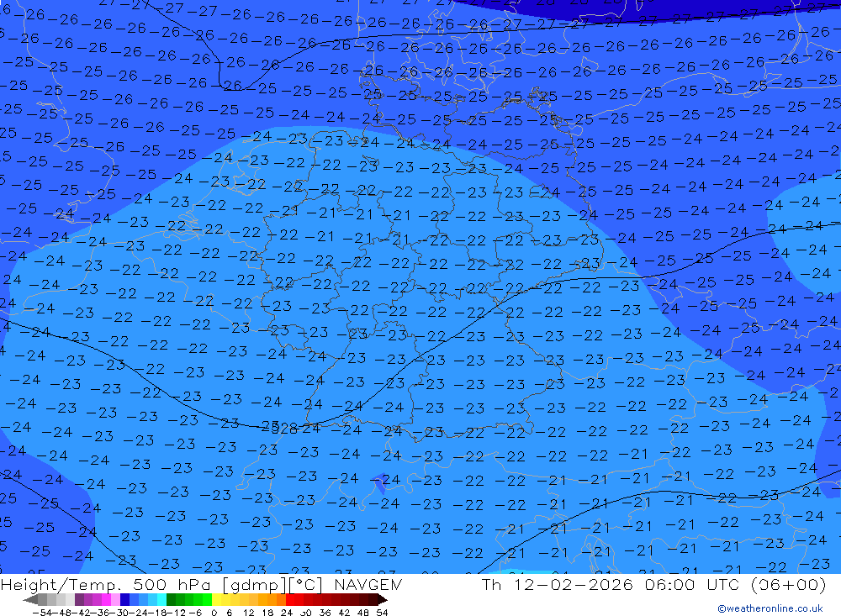Pick the dark blue legend swatch at -30
The width and height of the screenshot is (841, 616).
click(124, 600)
